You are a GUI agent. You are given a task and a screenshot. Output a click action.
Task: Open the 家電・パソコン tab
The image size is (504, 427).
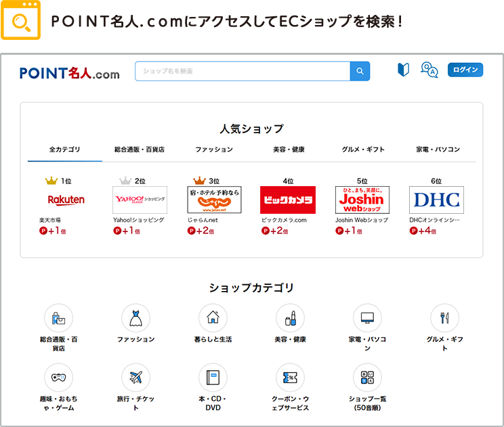click(438, 150)
